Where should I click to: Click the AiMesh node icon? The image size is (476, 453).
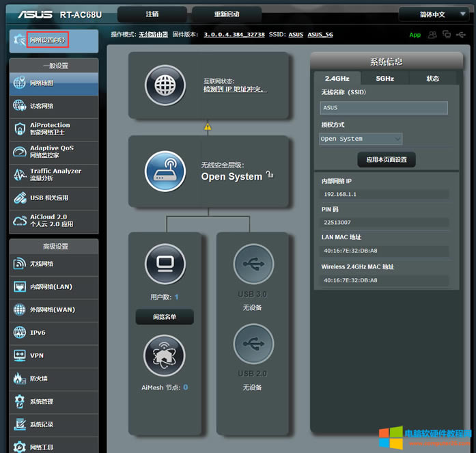pyautogui.click(x=165, y=355)
